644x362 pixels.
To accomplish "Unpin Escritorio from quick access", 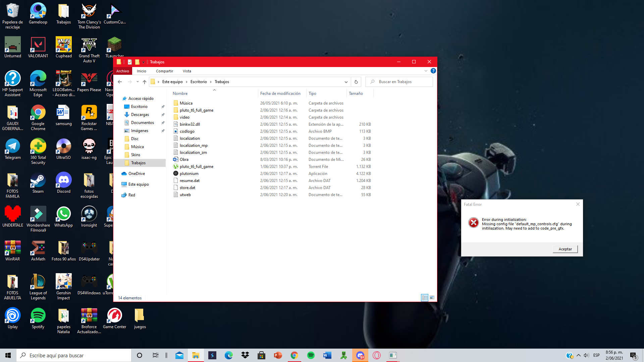I will [x=163, y=107].
